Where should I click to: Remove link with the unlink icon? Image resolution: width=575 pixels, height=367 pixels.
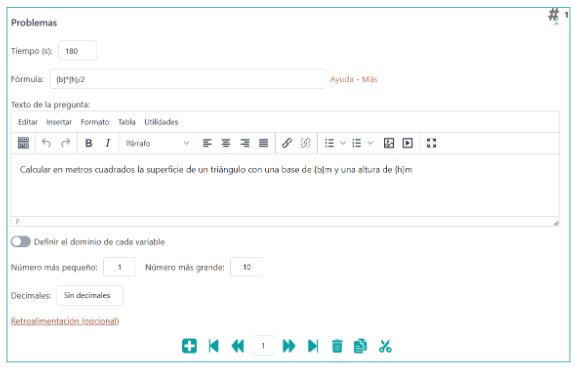[305, 143]
